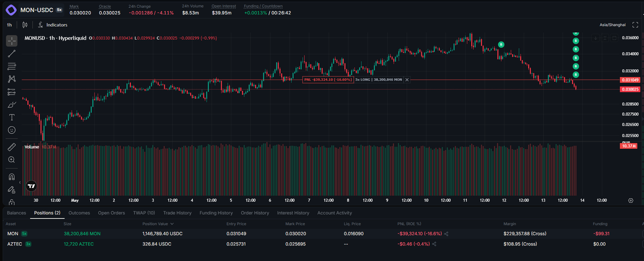Share the MON position PNL icon

(x=447, y=234)
